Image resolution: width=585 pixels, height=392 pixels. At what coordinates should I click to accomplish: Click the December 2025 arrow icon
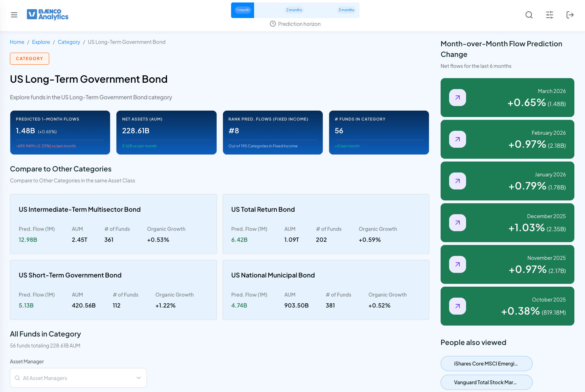point(458,223)
